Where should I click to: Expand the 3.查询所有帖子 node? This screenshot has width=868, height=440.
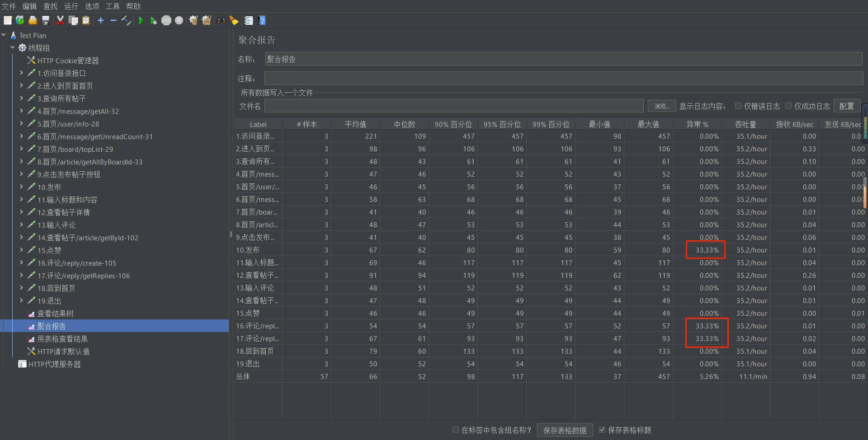coord(21,98)
